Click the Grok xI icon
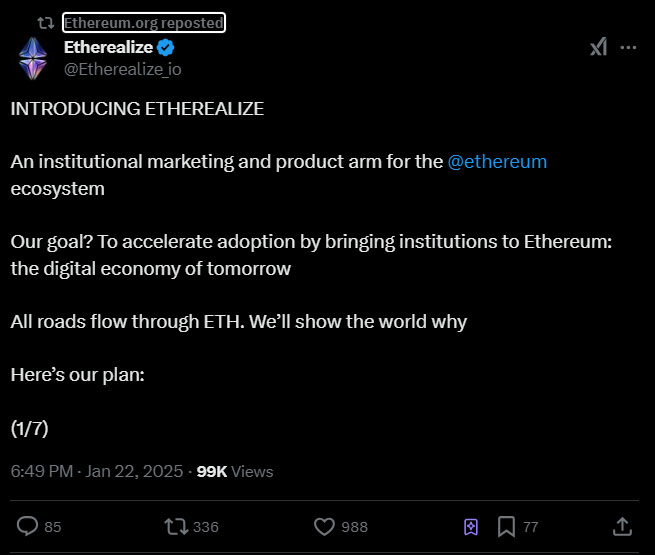The image size is (655, 555). pos(599,47)
